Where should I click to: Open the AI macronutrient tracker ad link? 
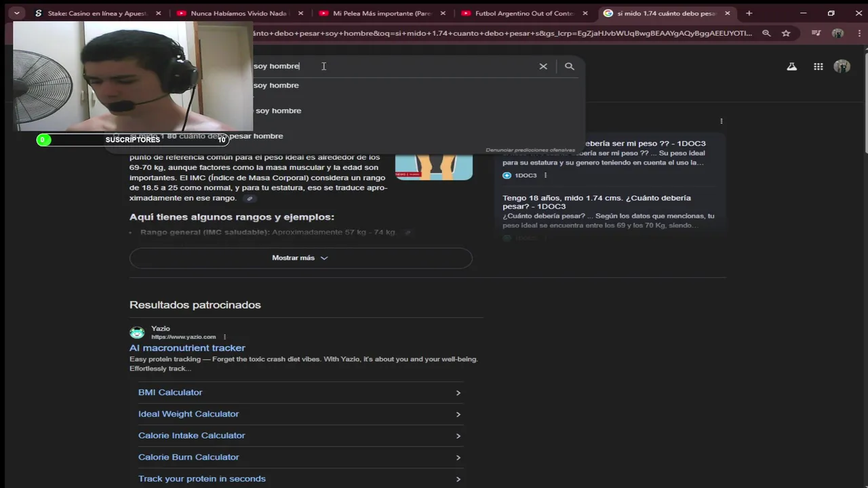tap(187, 348)
